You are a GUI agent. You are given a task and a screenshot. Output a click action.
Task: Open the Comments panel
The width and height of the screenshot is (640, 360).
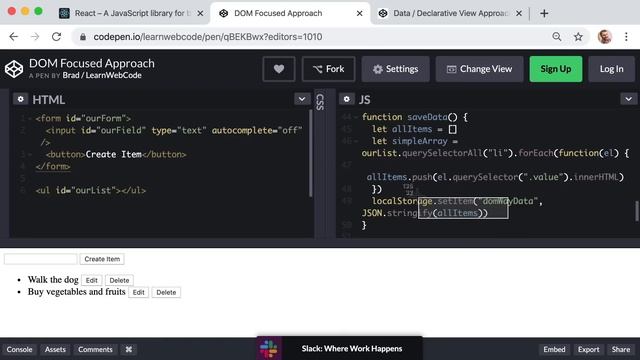tap(95, 349)
